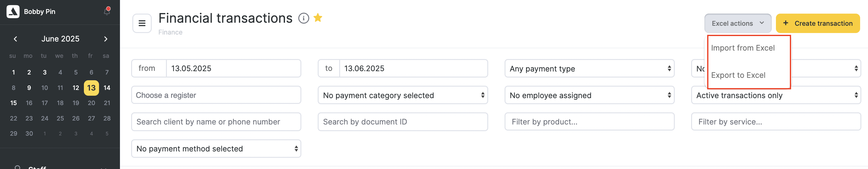The height and width of the screenshot is (169, 868).
Task: Open the notifications bell icon
Action: [107, 12]
